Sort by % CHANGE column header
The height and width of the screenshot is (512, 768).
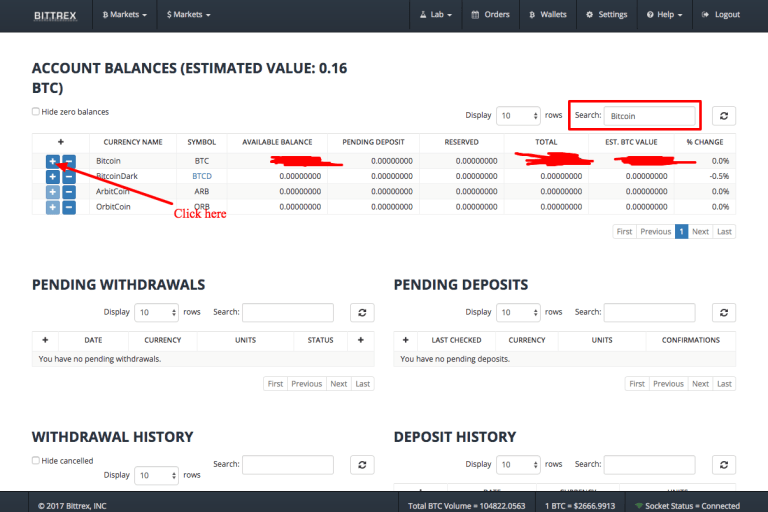click(x=705, y=142)
